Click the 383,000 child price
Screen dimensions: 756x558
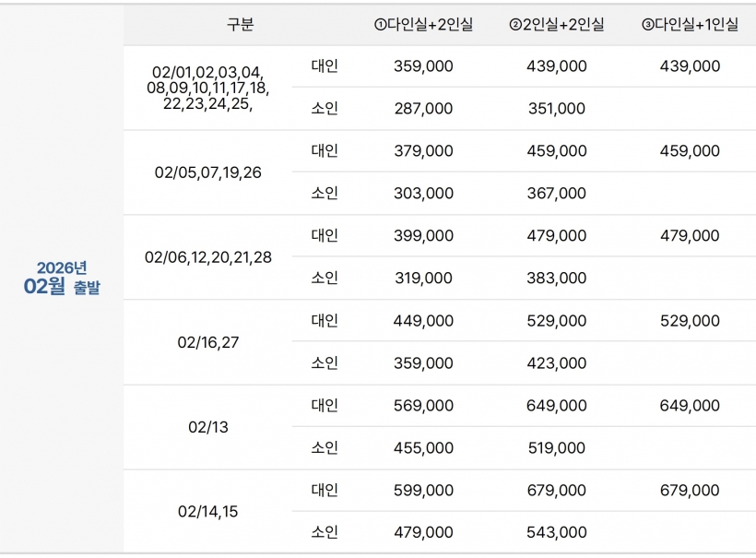(x=556, y=279)
